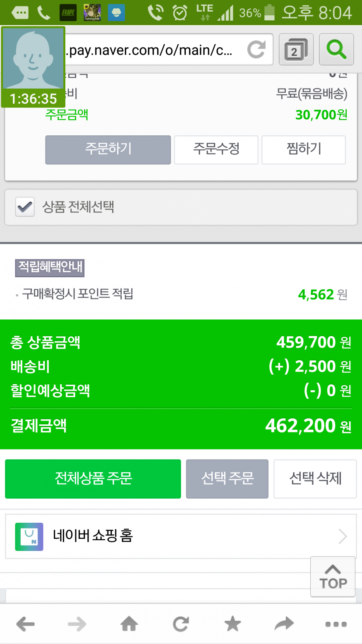Open the browser tabs counter icon

tap(296, 50)
